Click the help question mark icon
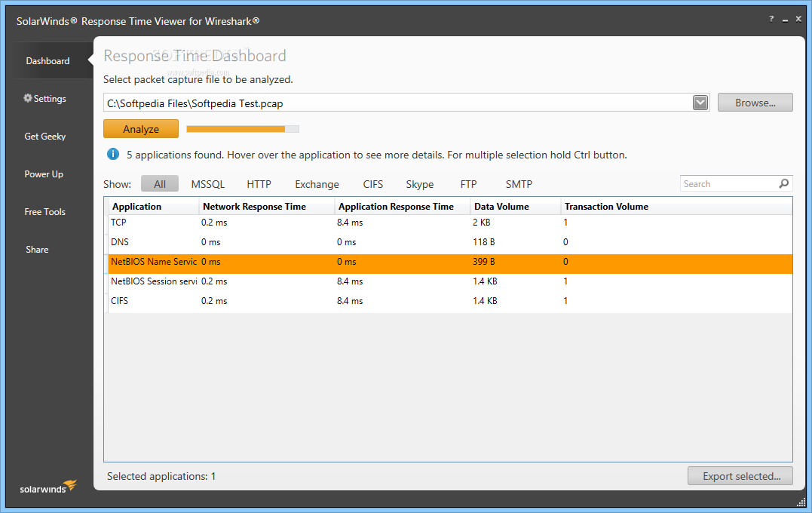This screenshot has height=513, width=812. point(771,19)
